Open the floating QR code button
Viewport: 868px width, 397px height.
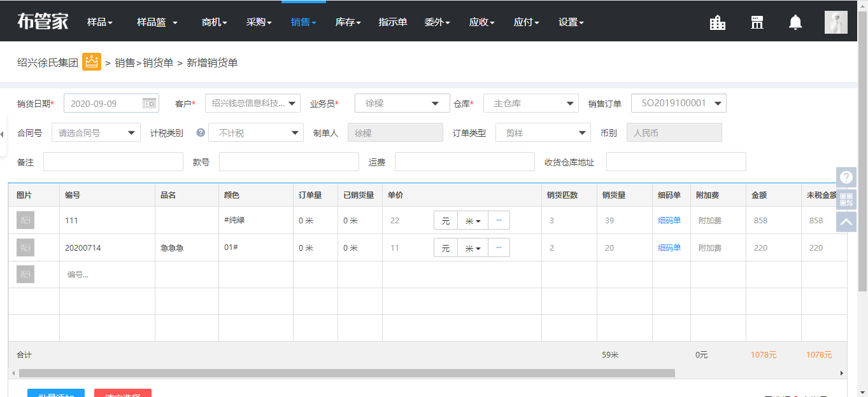click(x=846, y=200)
